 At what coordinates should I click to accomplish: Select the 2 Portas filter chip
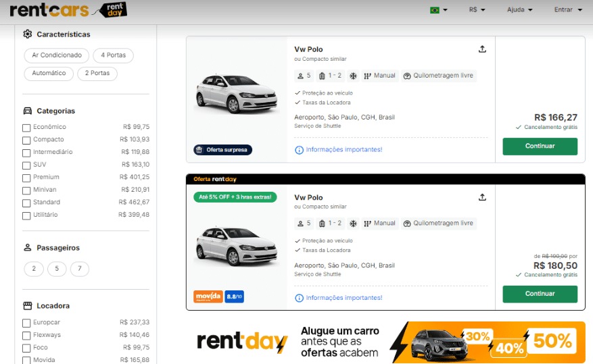click(97, 73)
